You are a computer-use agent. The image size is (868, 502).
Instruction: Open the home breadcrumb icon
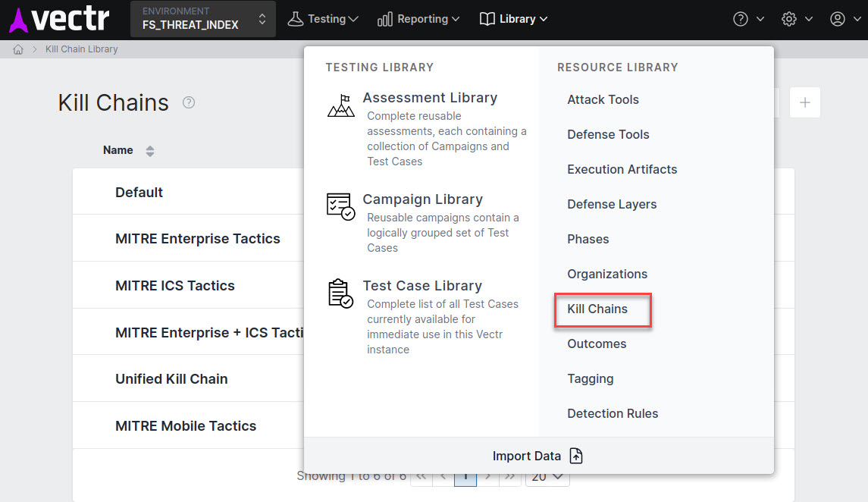point(18,49)
